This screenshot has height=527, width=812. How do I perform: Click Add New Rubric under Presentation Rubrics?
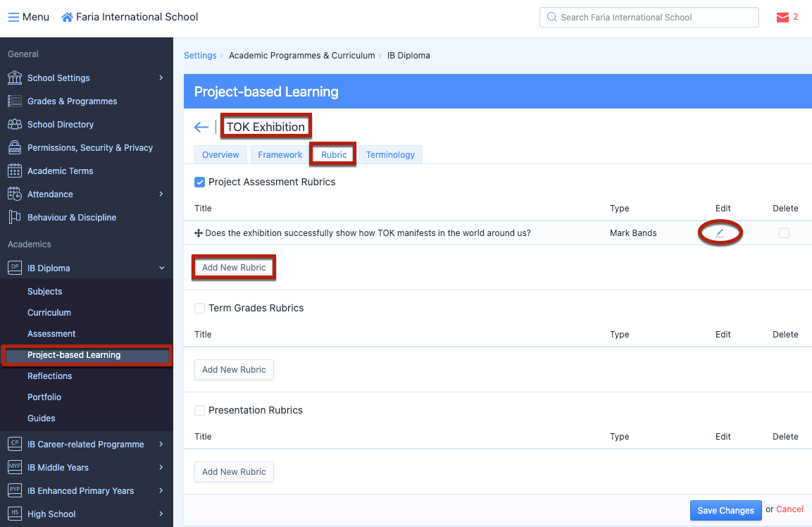pos(234,471)
